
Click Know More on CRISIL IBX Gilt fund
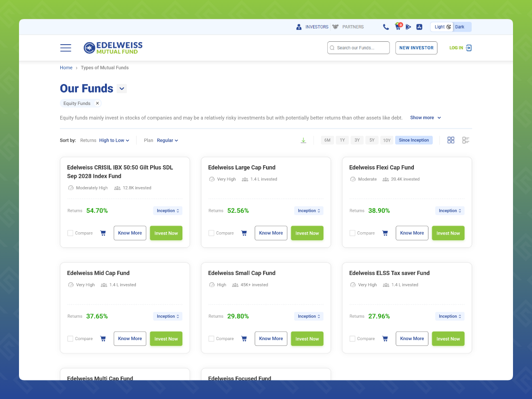coord(130,233)
